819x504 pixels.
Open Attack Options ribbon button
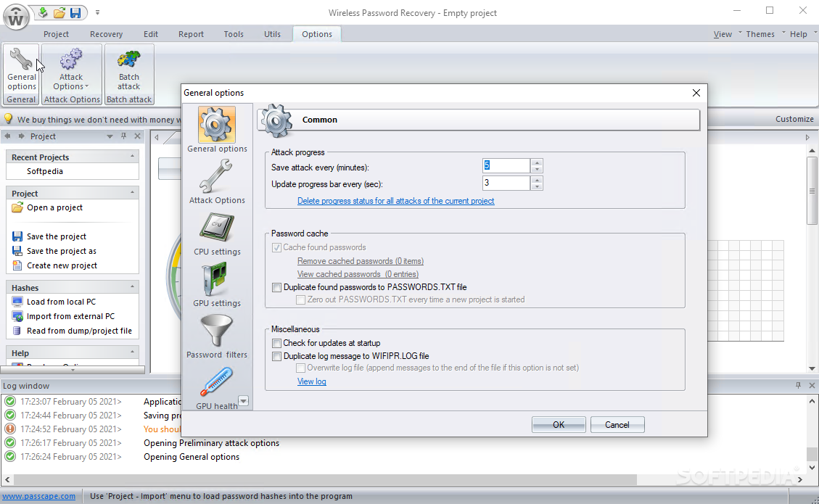tap(72, 69)
